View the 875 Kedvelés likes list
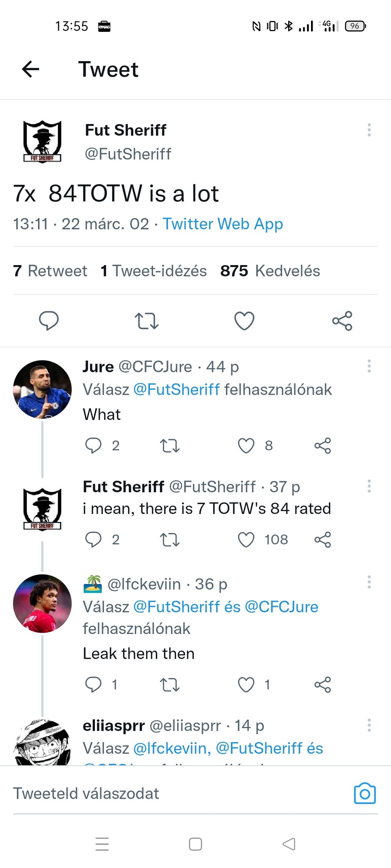Screen dimensions: 391x868 (270, 271)
